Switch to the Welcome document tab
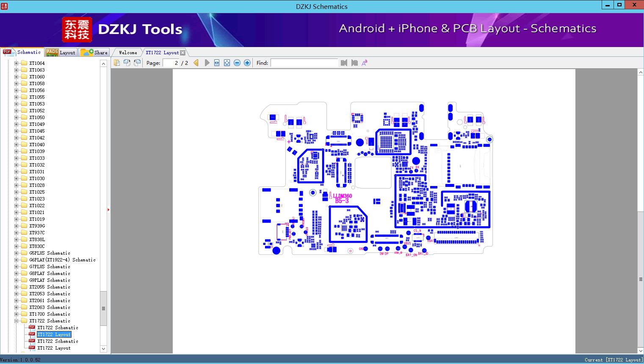The width and height of the screenshot is (644, 364). coord(128,53)
